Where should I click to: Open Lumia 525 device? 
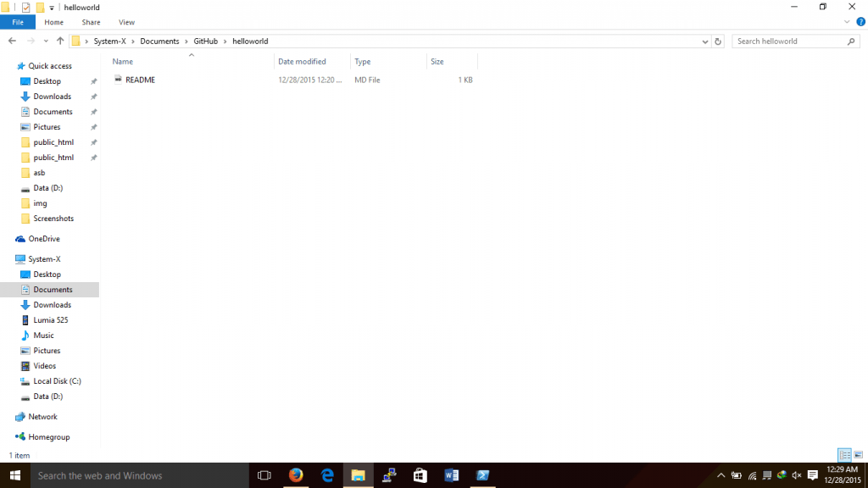pyautogui.click(x=50, y=319)
